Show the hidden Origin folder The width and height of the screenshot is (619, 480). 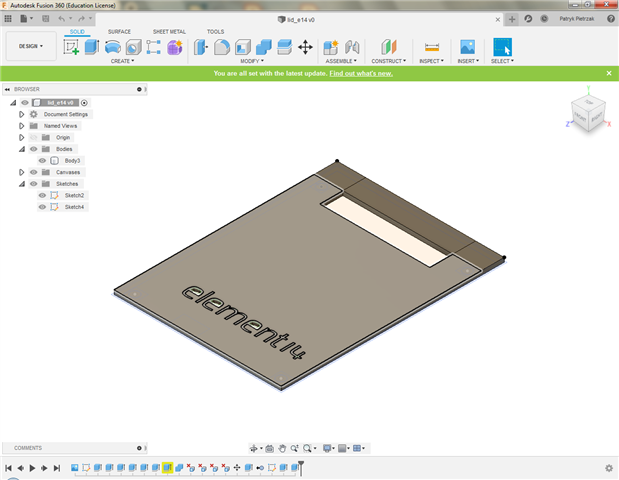tap(33, 137)
